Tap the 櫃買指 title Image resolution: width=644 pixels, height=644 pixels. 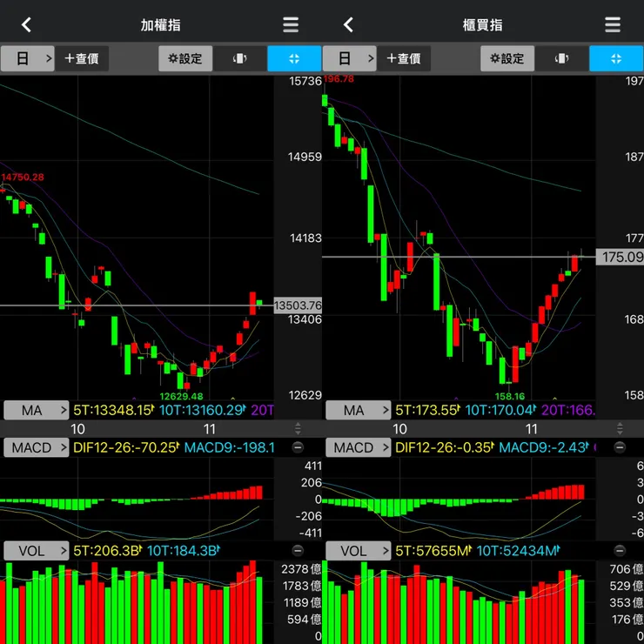(x=483, y=25)
